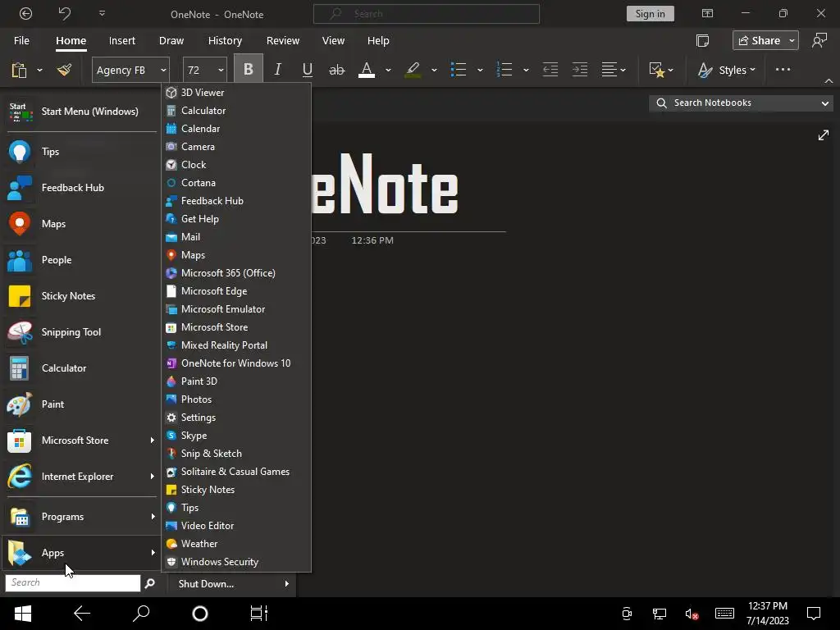Switch to the History tab

pos(225,41)
